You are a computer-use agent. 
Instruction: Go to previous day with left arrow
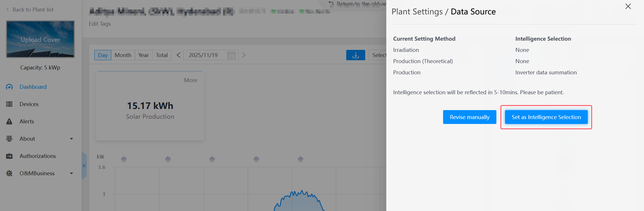point(178,55)
